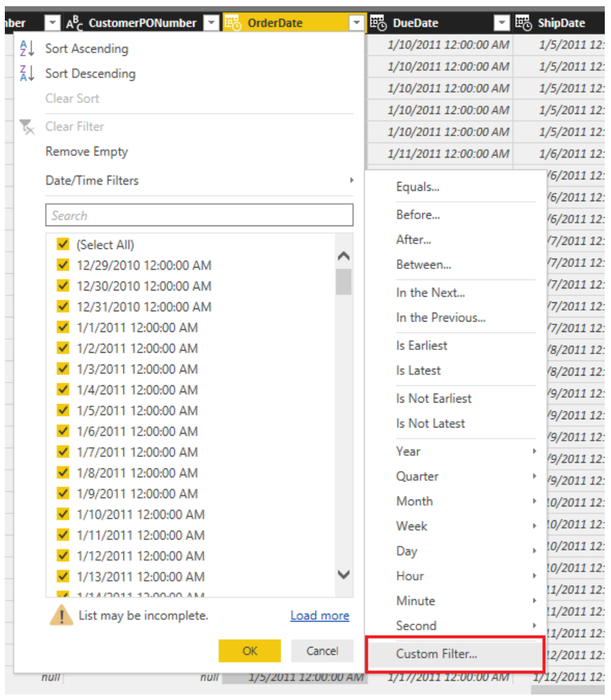Toggle the 1/13/2011 12:00:00 AM checkbox
The height and width of the screenshot is (700, 611).
63,576
